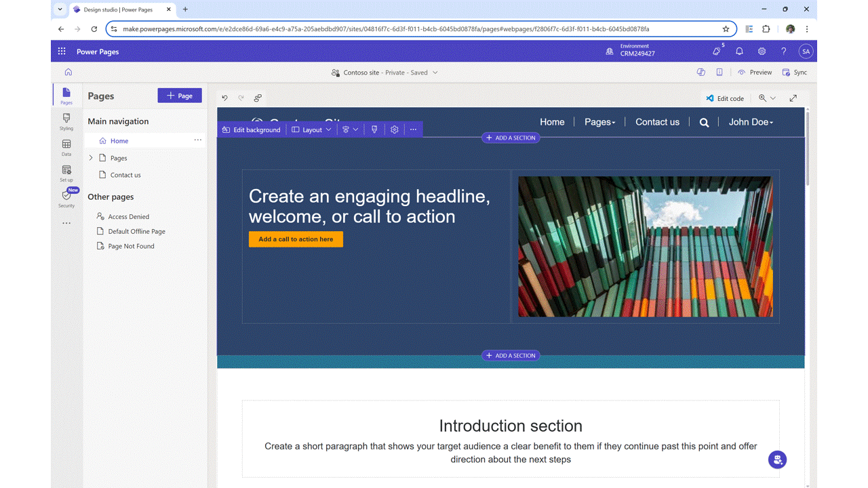Click the undo arrow in canvas toolbar
The height and width of the screenshot is (488, 868).
pyautogui.click(x=225, y=98)
